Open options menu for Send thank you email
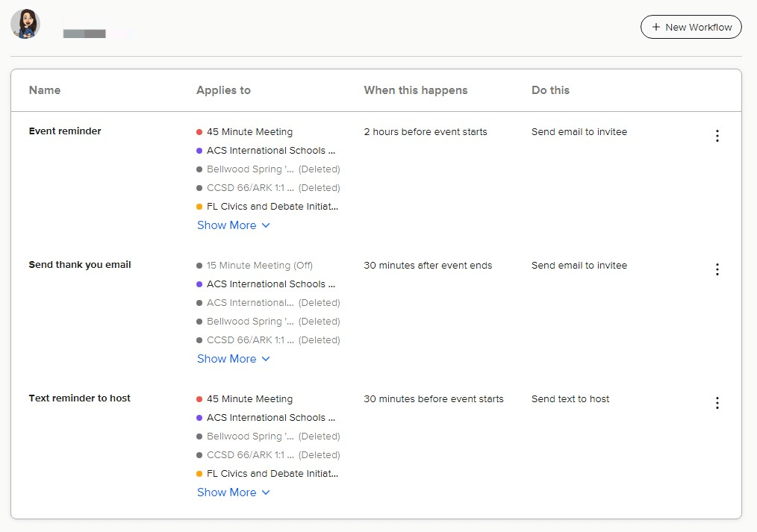Image resolution: width=757 pixels, height=532 pixels. tap(717, 269)
